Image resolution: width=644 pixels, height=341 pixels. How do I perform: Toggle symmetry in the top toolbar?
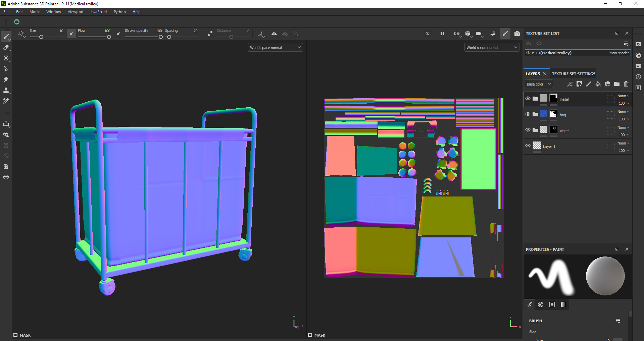pos(274,34)
